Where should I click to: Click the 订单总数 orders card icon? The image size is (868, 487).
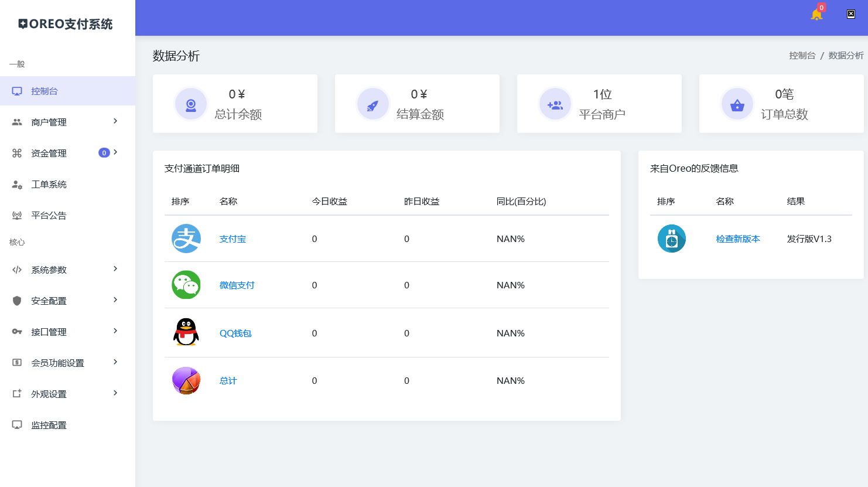coord(737,104)
